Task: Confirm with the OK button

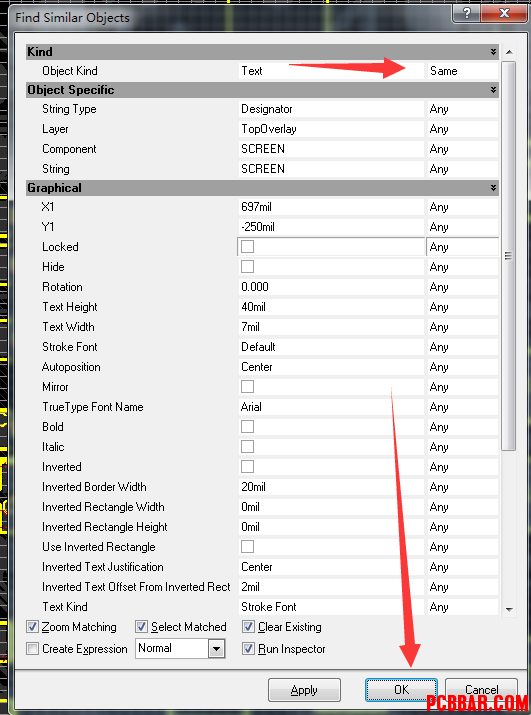Action: (401, 690)
